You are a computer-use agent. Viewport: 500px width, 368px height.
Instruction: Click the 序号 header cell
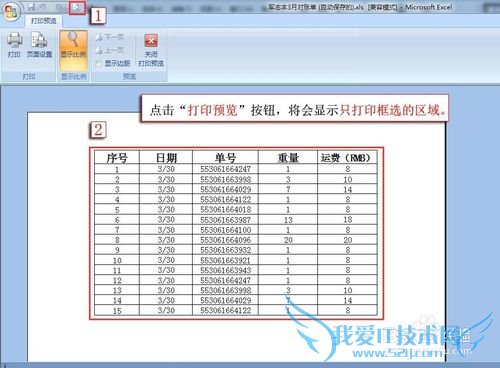[x=117, y=157]
